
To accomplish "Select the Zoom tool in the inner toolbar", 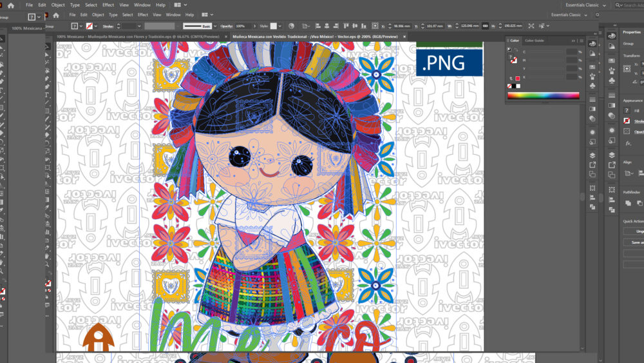I will [x=47, y=264].
